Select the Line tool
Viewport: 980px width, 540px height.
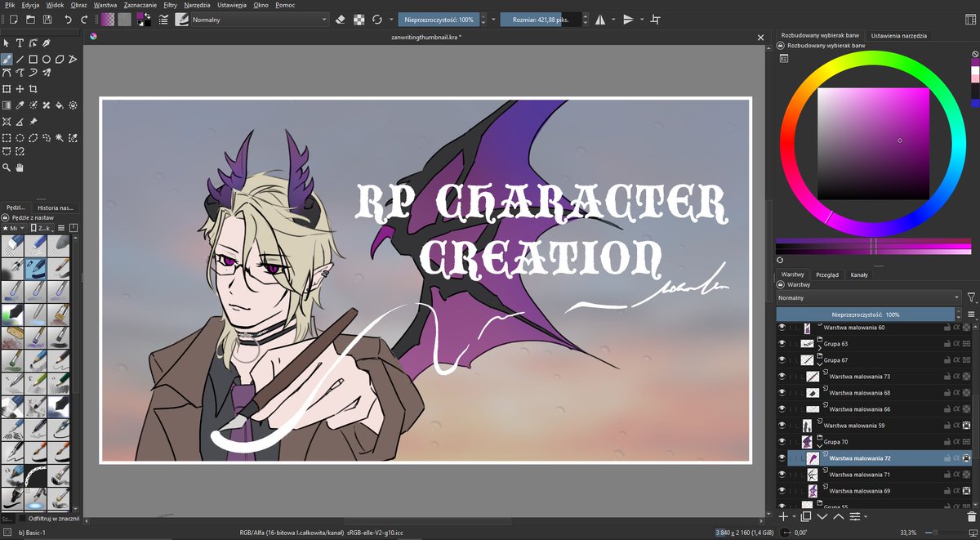point(20,59)
